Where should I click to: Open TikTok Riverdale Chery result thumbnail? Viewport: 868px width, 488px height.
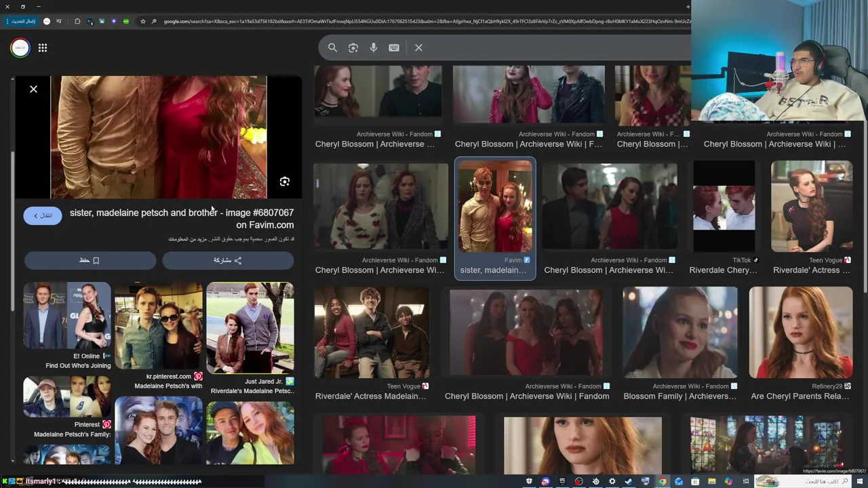coord(724,206)
